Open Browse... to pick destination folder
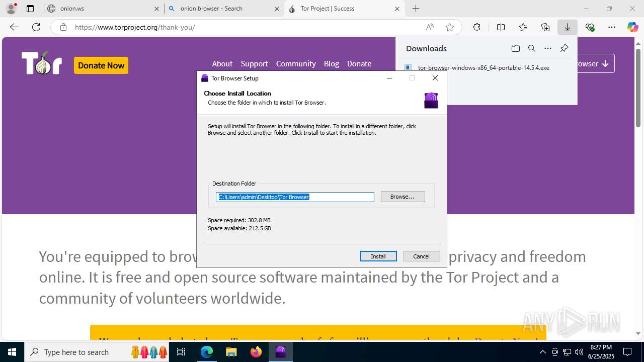The height and width of the screenshot is (362, 644). click(403, 197)
